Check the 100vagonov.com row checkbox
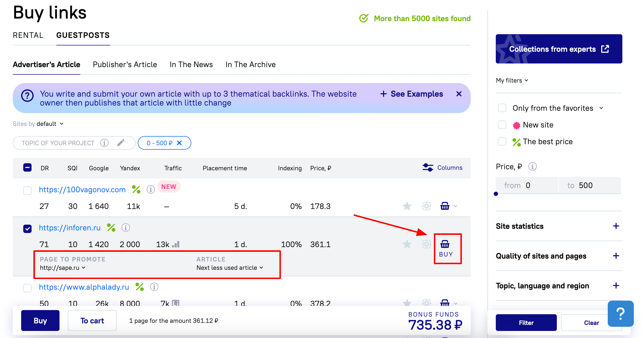This screenshot has height=338, width=644. point(27,190)
